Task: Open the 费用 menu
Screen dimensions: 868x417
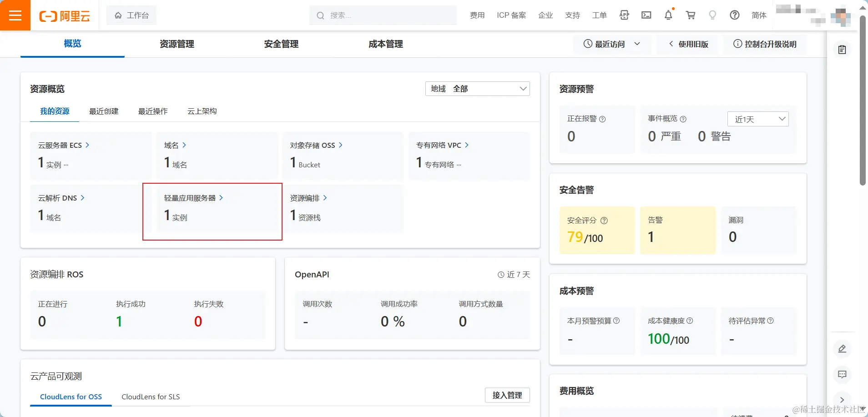Action: coord(477,15)
